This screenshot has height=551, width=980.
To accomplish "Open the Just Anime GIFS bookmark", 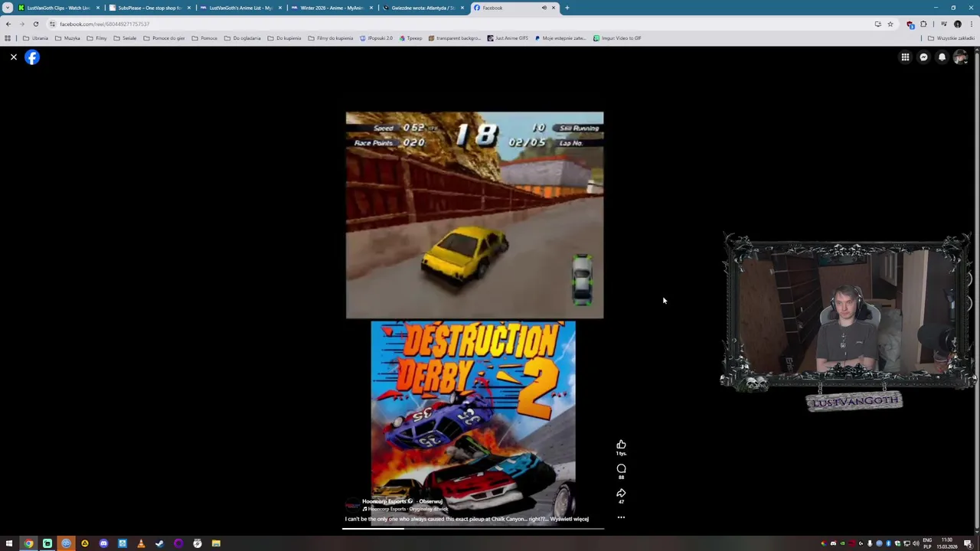I will [508, 38].
